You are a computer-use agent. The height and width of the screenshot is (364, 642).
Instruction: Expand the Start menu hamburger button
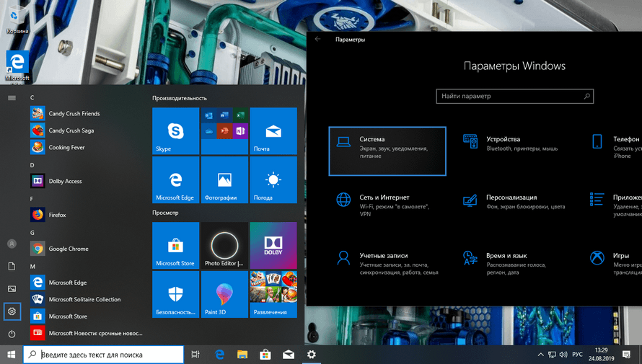tap(12, 98)
